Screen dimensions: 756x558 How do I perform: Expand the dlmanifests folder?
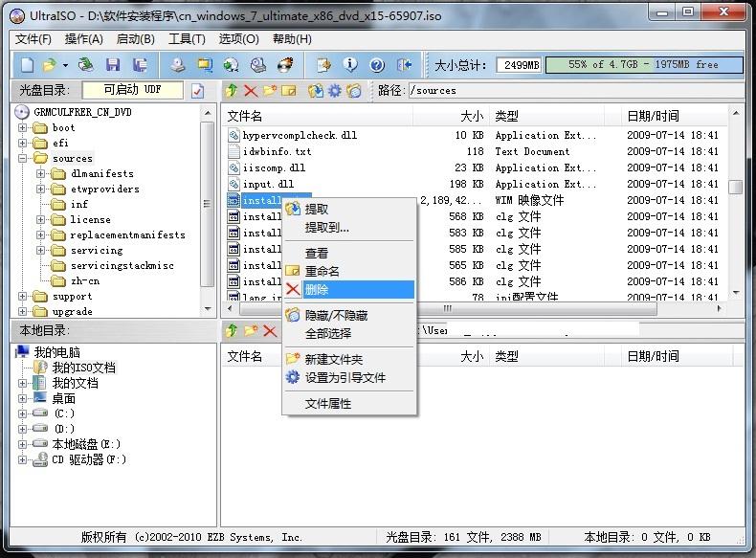point(41,173)
